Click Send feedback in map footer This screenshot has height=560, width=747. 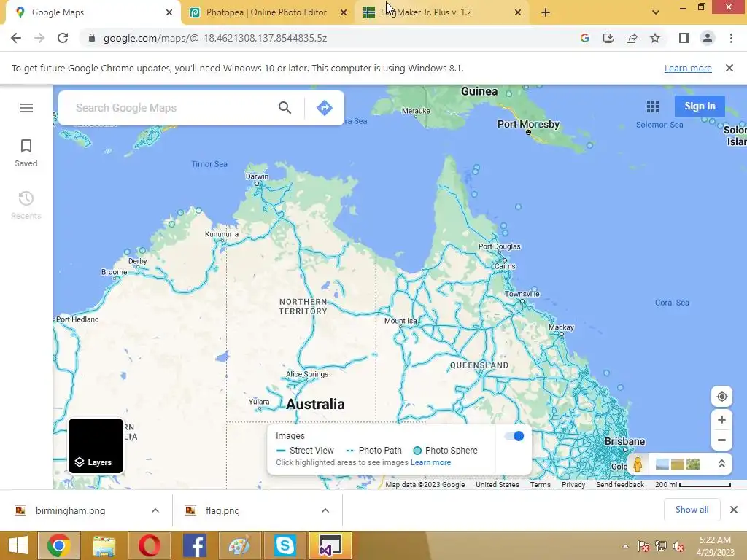pos(620,484)
